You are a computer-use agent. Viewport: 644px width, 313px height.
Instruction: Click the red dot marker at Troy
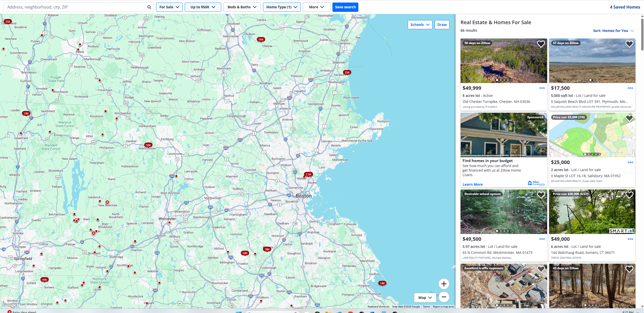tap(100, 81)
